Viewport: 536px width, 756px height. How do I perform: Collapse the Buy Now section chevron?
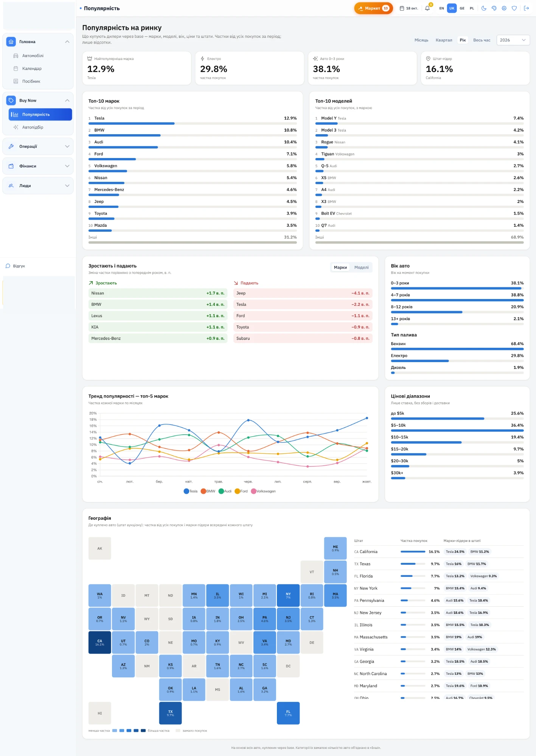pos(67,101)
